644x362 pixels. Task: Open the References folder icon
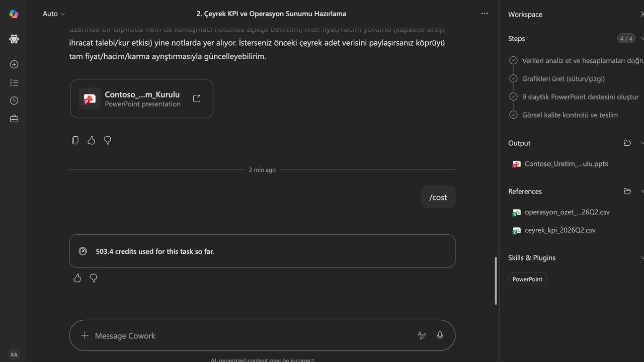coord(627,192)
